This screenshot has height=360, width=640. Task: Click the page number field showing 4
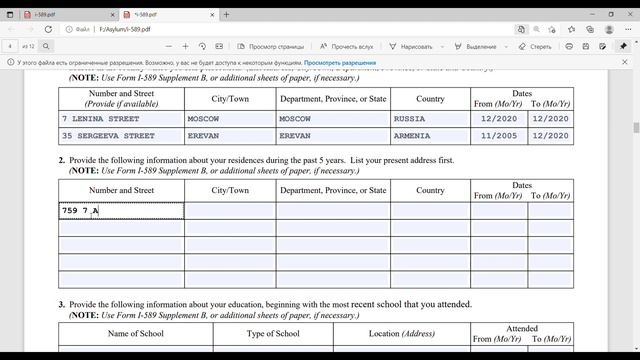tap(10, 46)
